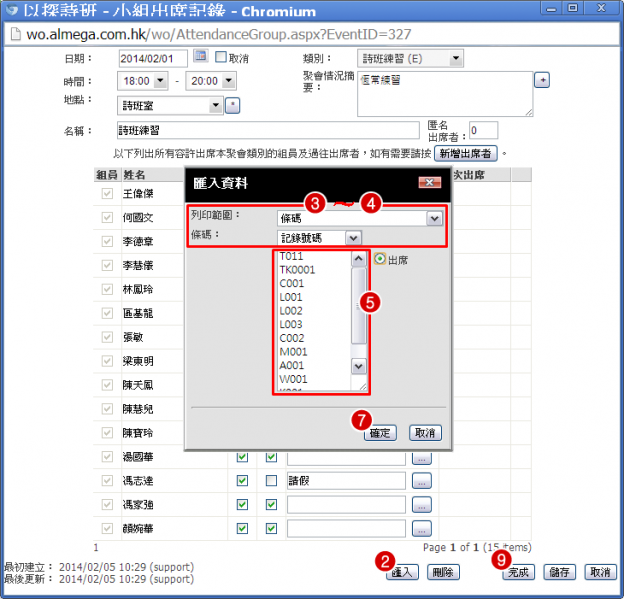Click the member name 王偉傑
Viewport: 624px width, 599px height.
coord(138,193)
